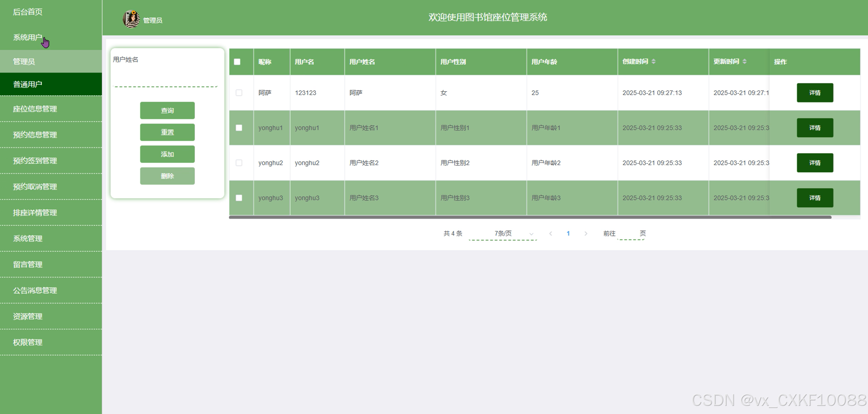The height and width of the screenshot is (414, 868).
Task: Click the table horizontal scrollbar
Action: [530, 217]
